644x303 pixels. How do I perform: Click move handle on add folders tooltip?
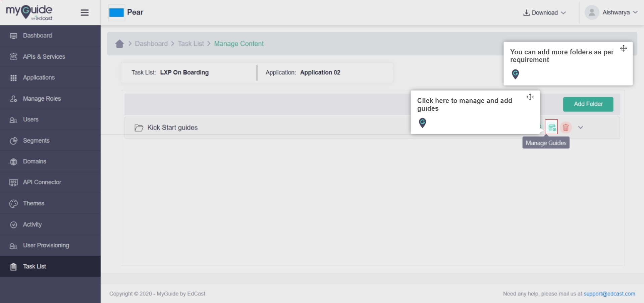point(624,48)
